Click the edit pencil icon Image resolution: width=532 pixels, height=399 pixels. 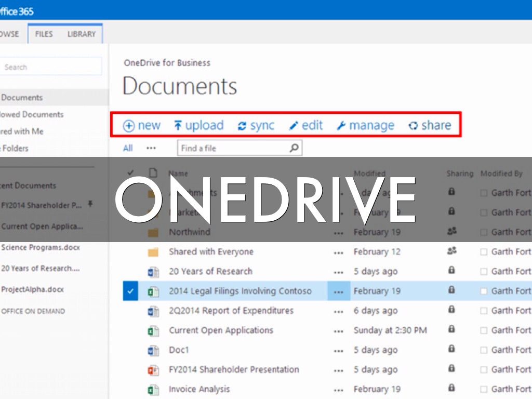pyautogui.click(x=294, y=126)
